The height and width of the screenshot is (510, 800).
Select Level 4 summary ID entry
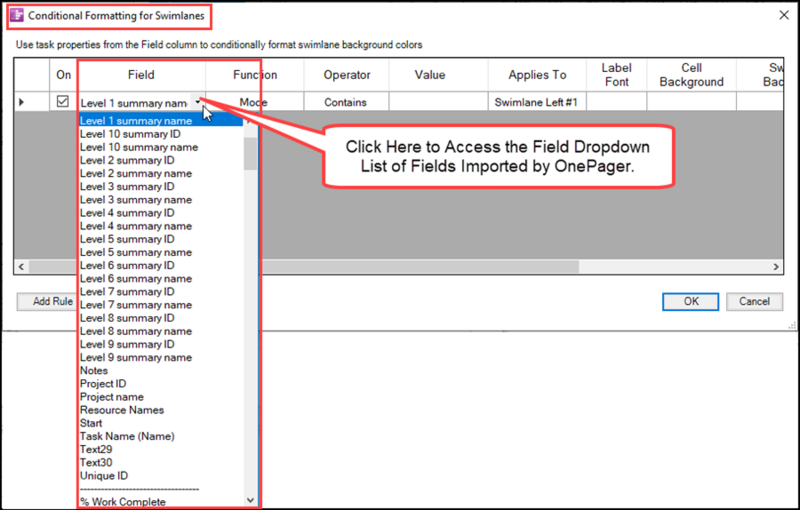[127, 213]
